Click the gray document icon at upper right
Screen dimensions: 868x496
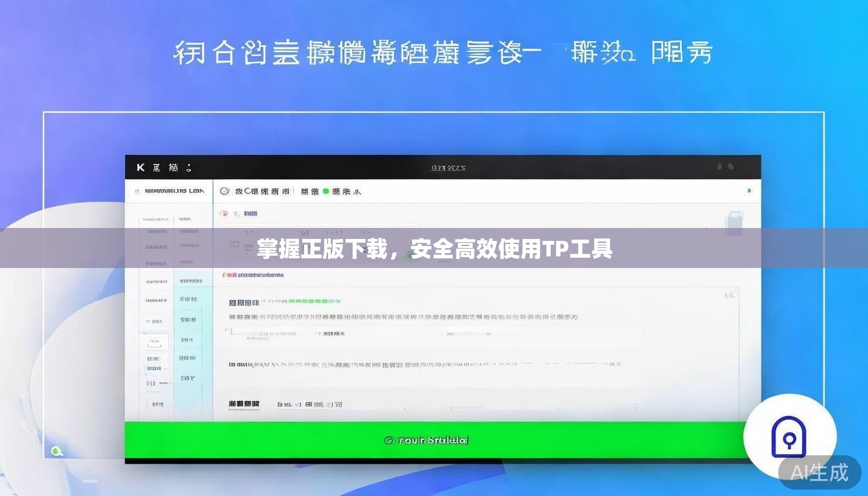click(734, 223)
